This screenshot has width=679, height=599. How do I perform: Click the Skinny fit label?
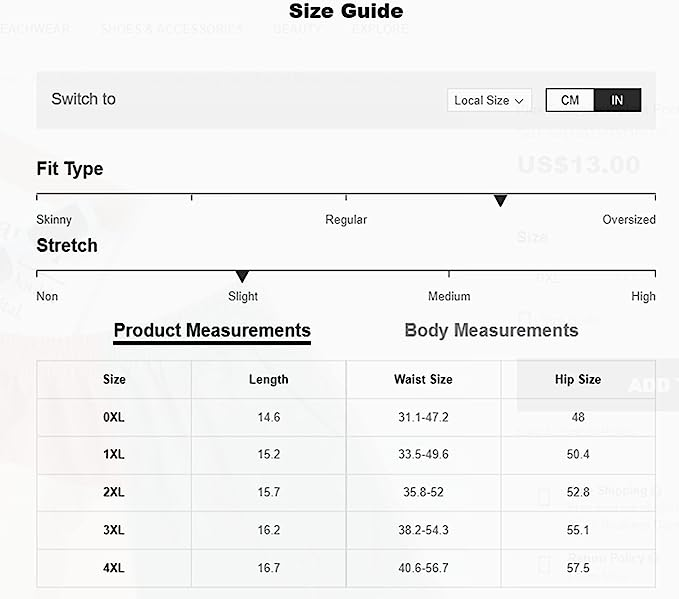(54, 219)
